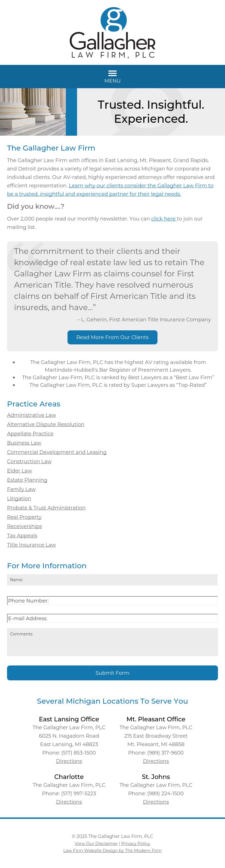
Task: Select the Read More From Our Clients button
Action: (112, 337)
